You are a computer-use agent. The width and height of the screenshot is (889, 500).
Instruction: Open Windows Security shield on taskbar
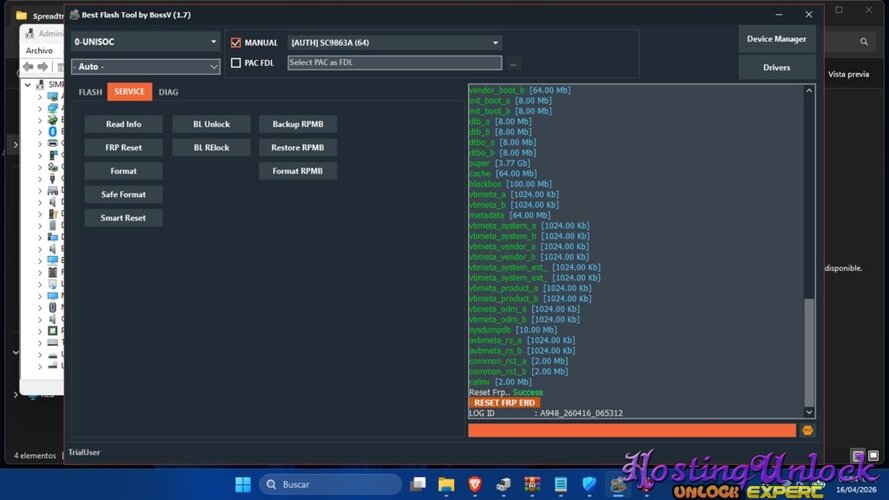click(589, 484)
